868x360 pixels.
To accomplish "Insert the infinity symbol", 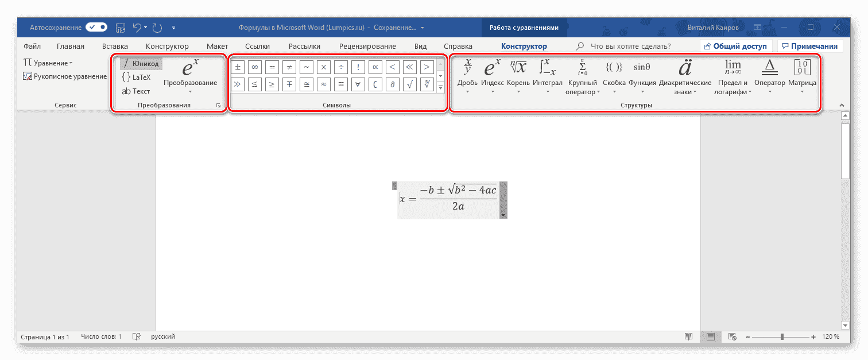I will tap(255, 67).
